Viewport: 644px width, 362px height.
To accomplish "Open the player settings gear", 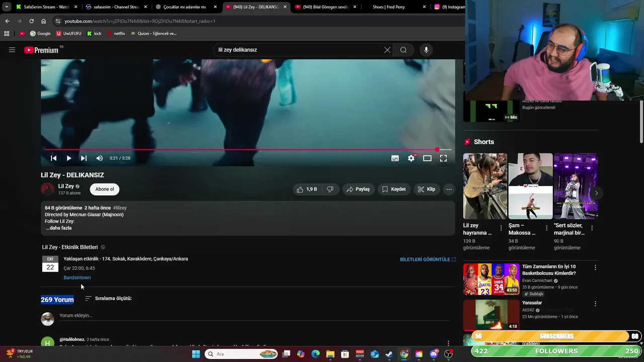I will [x=411, y=158].
